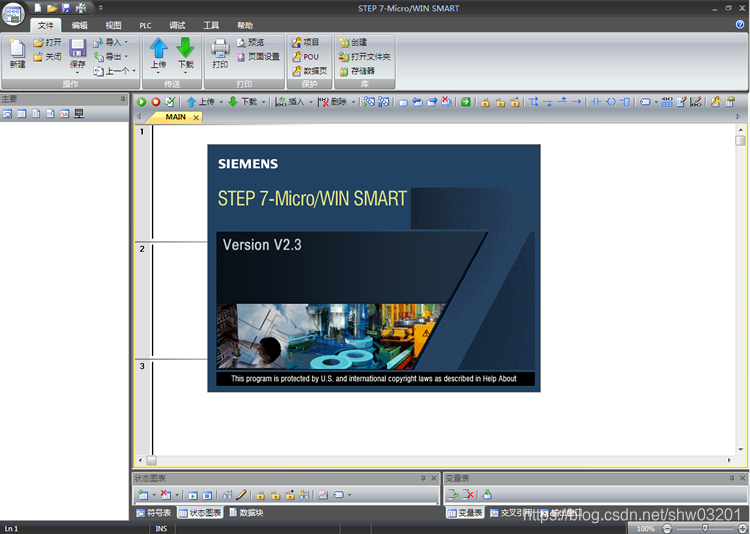
Task: Open the 调试 ribbon tab
Action: pos(177,25)
